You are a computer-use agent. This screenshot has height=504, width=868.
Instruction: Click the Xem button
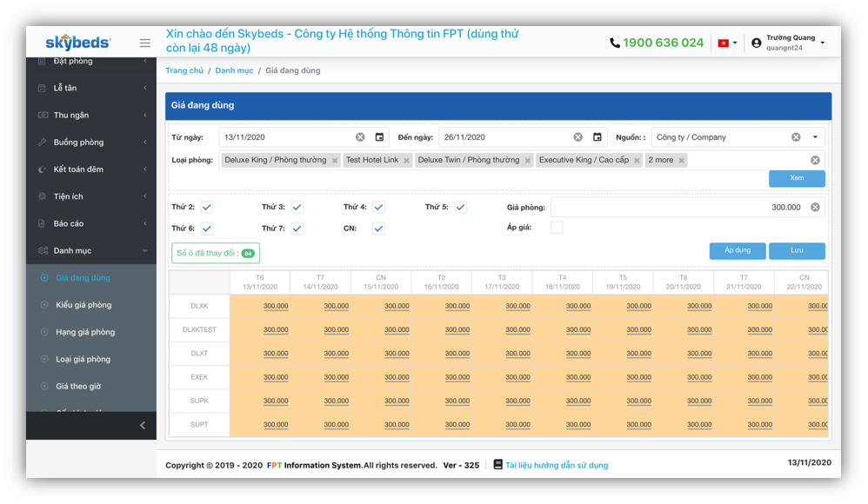797,178
